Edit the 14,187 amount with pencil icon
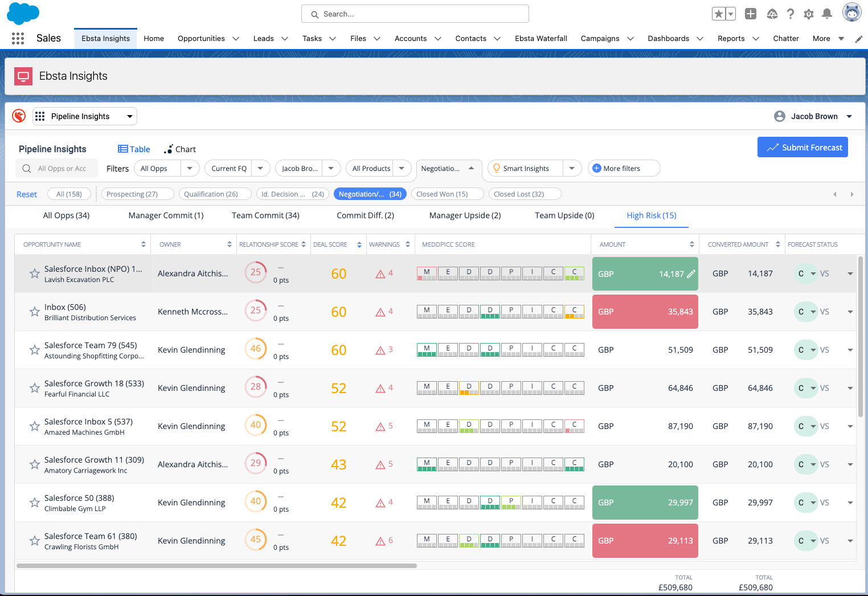 click(x=691, y=273)
